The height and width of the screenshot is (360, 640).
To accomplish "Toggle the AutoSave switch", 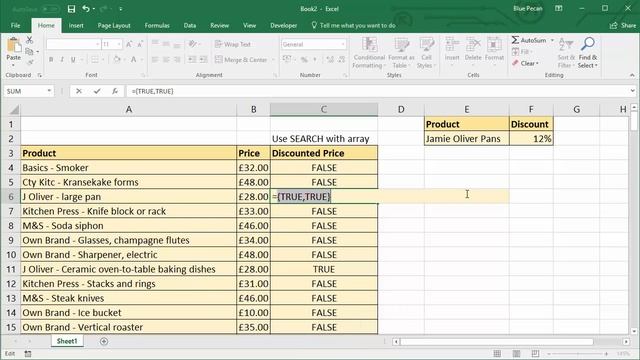I will [50, 9].
